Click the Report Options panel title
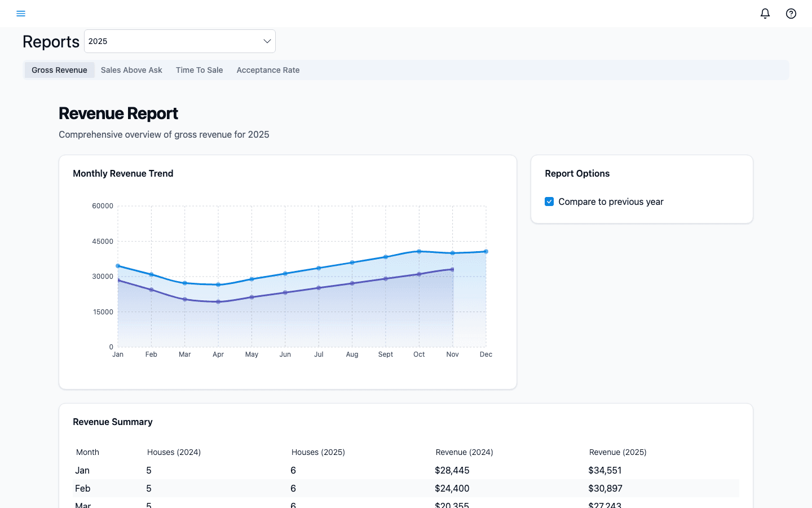 [577, 173]
